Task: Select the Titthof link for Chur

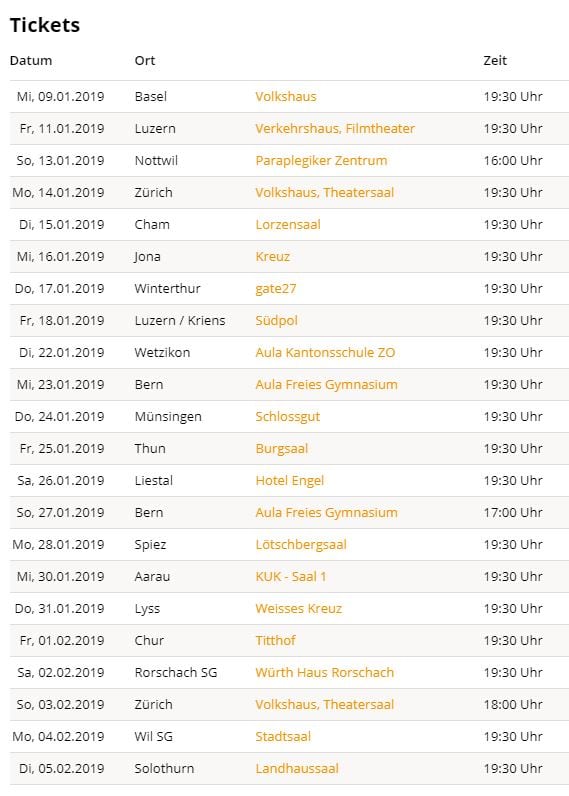Action: [x=275, y=640]
